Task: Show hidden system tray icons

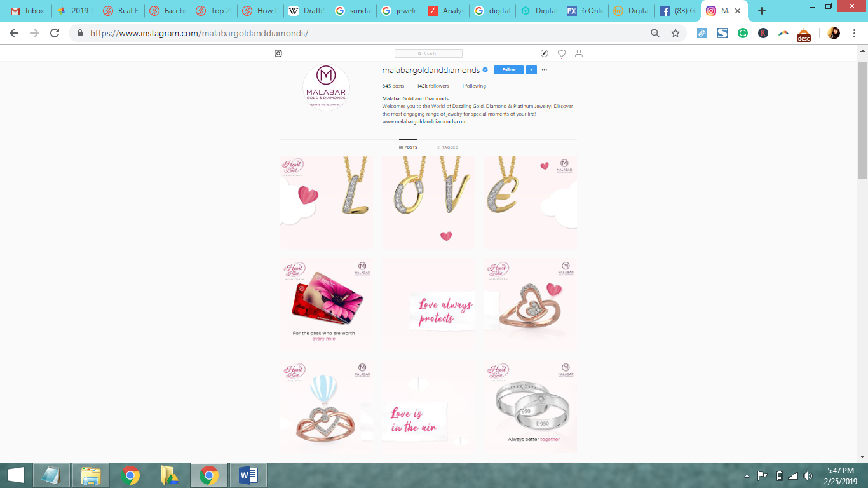Action: [747, 476]
